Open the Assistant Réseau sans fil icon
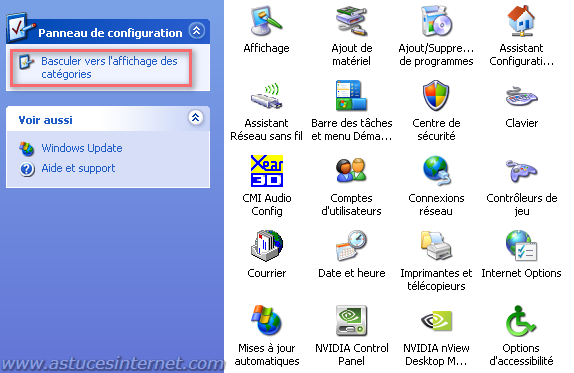This screenshot has width=574, height=373. [266, 96]
